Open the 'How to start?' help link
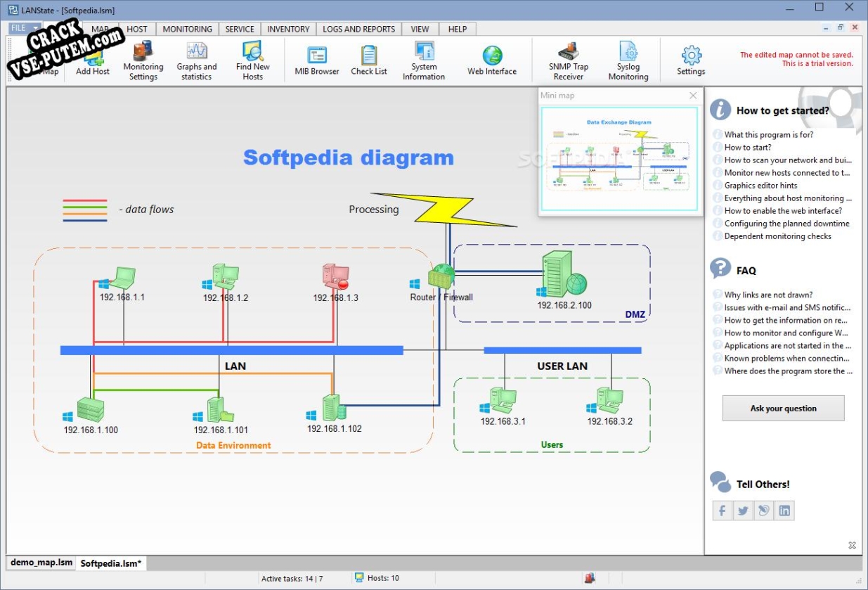The height and width of the screenshot is (590, 868). [x=748, y=148]
